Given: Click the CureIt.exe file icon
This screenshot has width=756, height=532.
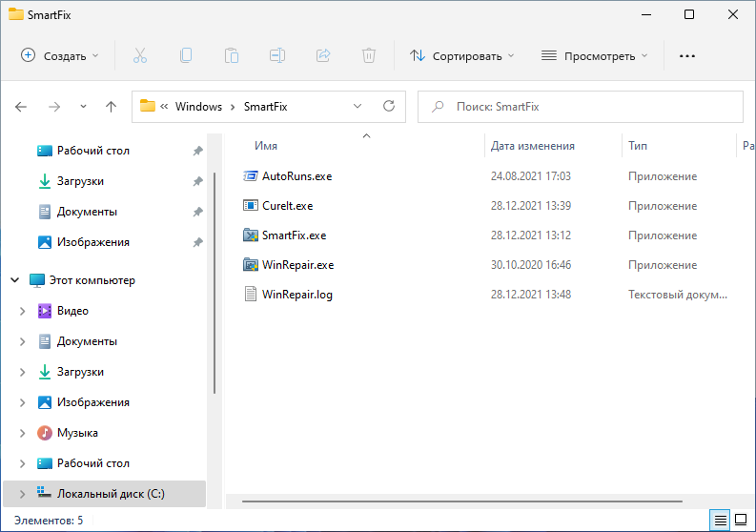Looking at the screenshot, I should point(250,206).
